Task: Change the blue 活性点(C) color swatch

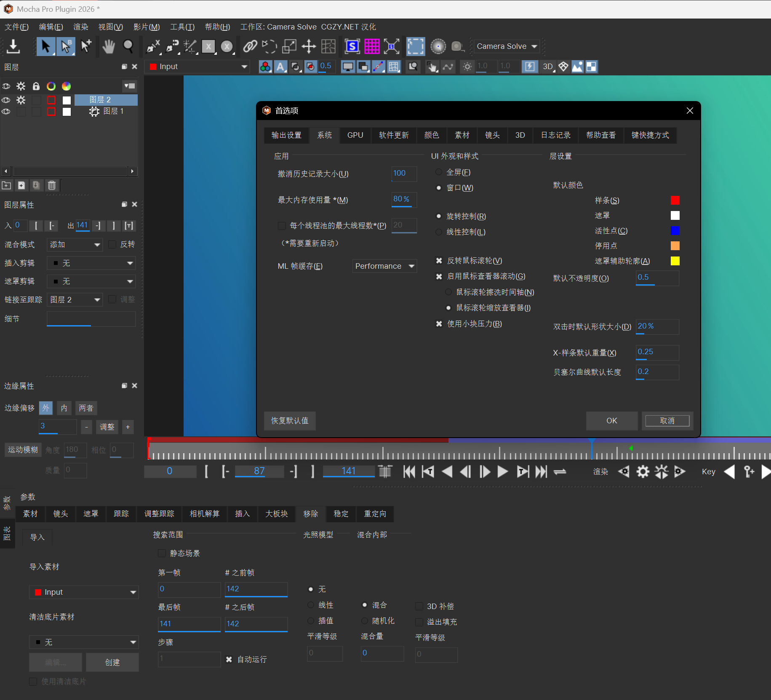Action: 675,231
